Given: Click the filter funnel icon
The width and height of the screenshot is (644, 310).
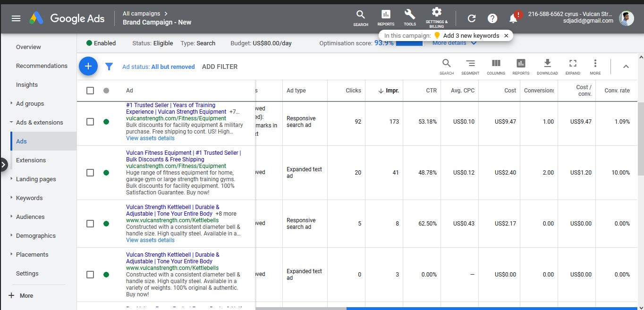Looking at the screenshot, I should tap(109, 67).
